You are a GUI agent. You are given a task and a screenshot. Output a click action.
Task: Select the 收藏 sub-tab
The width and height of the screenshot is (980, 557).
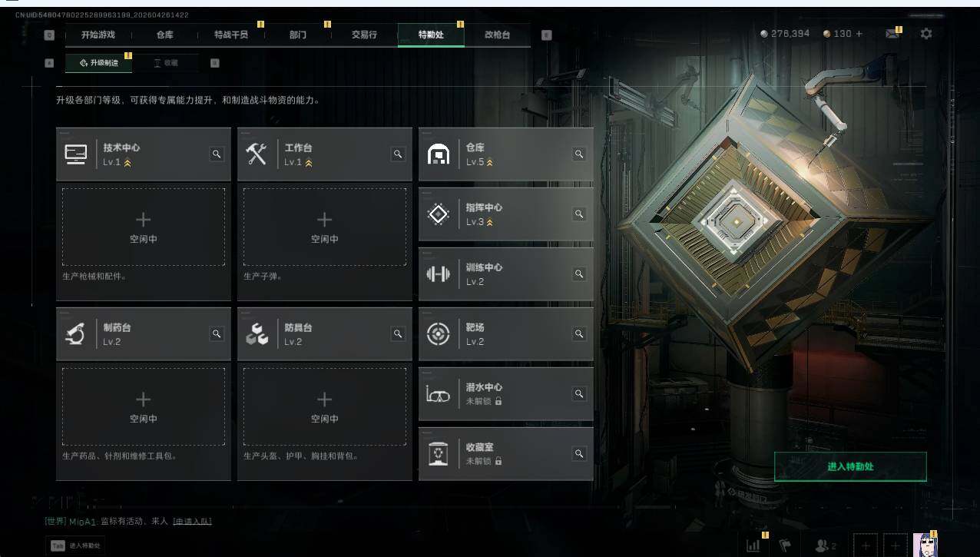click(165, 63)
